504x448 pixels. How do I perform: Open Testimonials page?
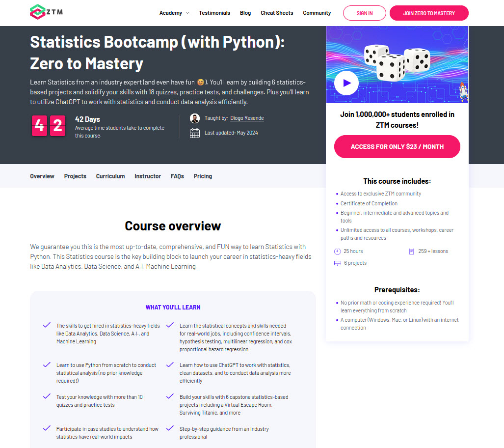tap(214, 13)
